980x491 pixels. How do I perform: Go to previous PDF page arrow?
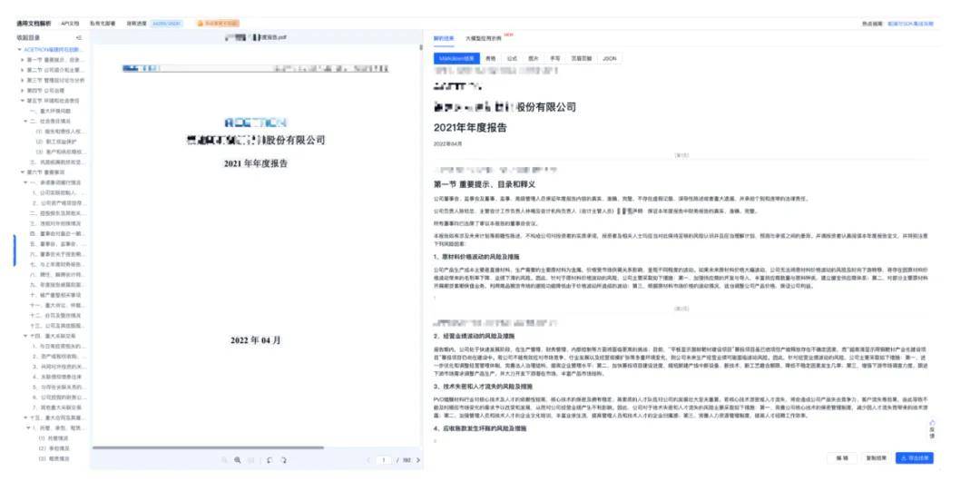[x=367, y=460]
